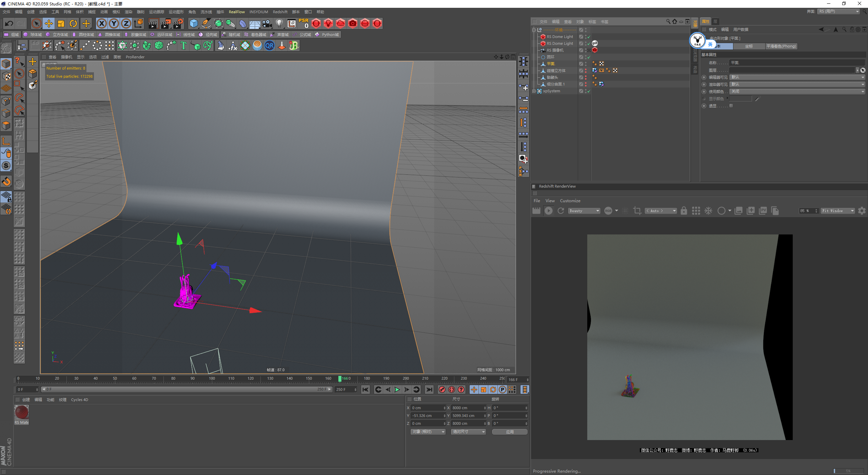This screenshot has width=868, height=475.
Task: Open Redshift RenderView settings gear
Action: tap(862, 211)
